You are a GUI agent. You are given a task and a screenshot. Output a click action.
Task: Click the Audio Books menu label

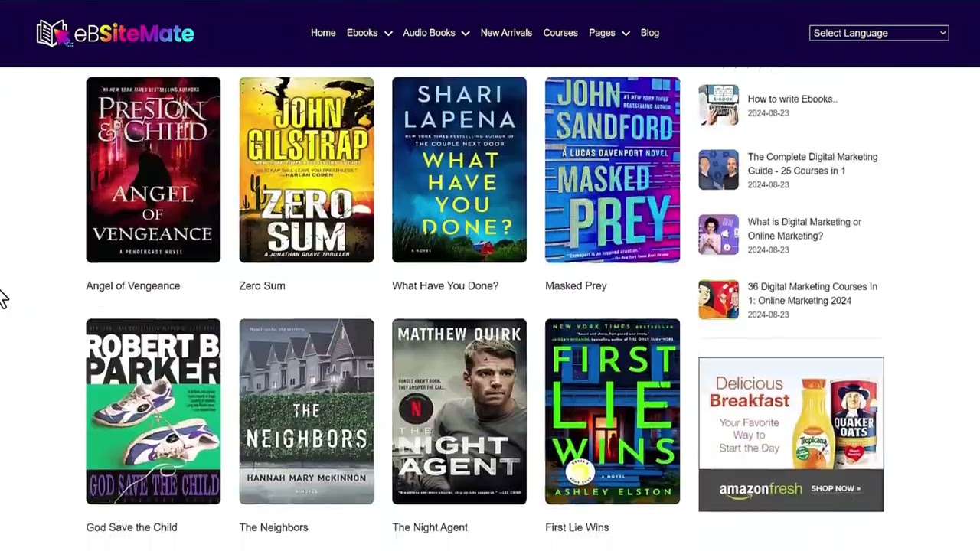click(x=429, y=33)
